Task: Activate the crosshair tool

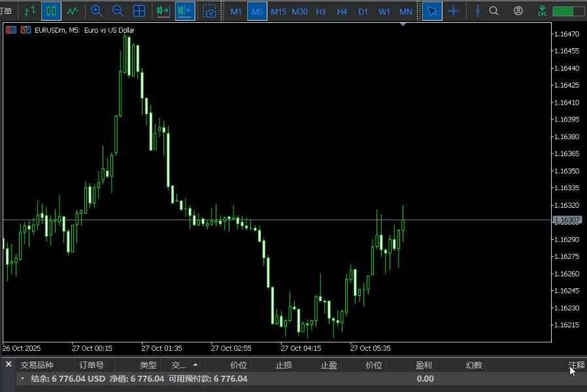Action: [x=454, y=11]
